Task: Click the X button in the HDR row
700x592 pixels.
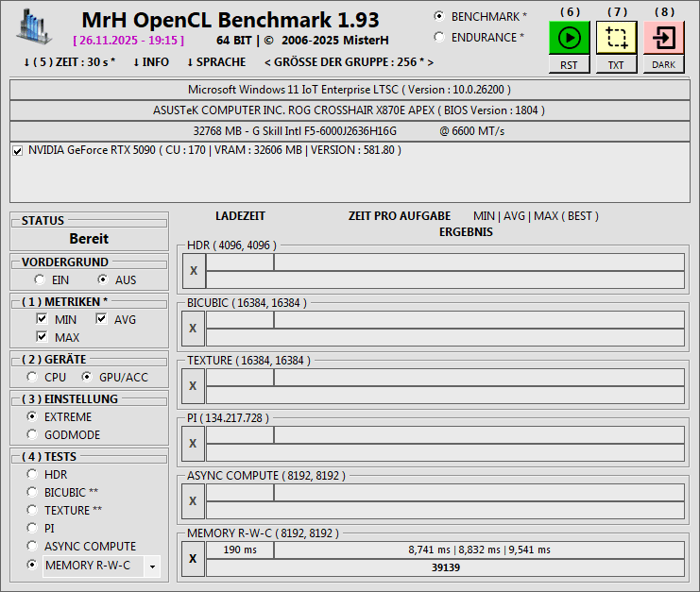Action: pyautogui.click(x=194, y=271)
